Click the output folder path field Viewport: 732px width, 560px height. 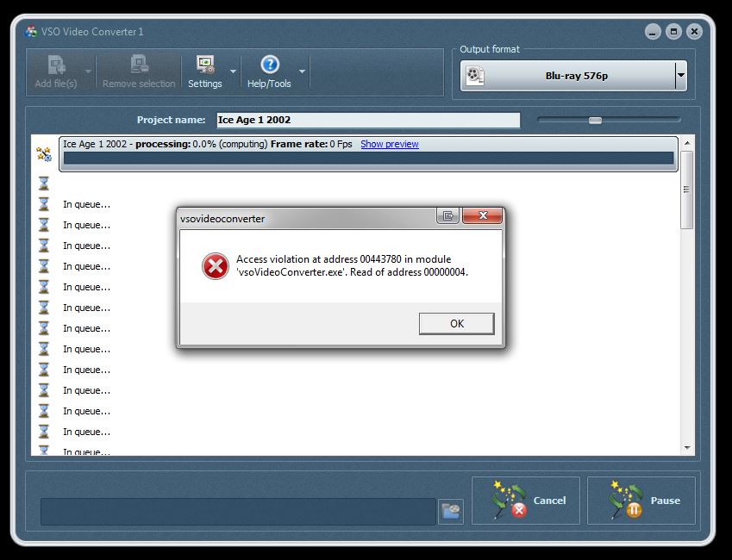238,512
